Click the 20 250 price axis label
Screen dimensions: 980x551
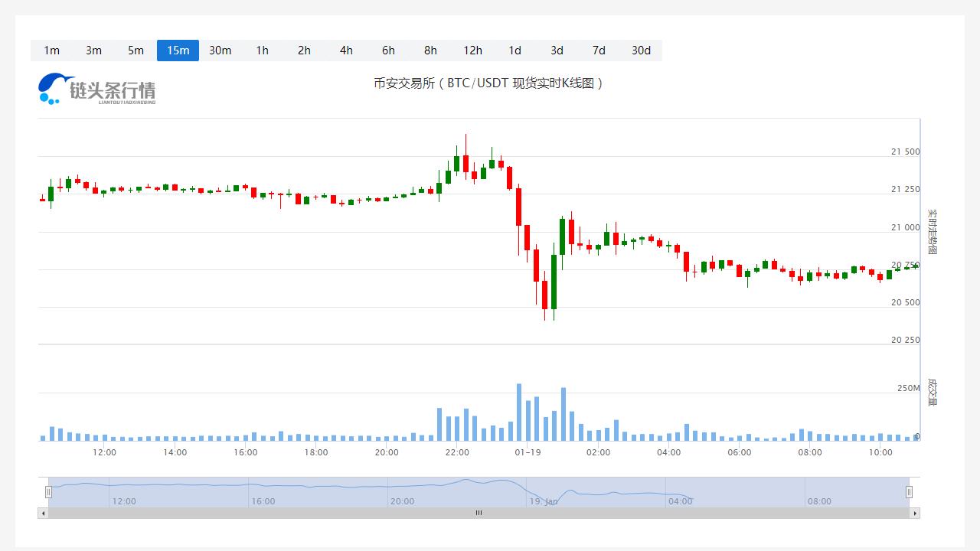point(906,340)
